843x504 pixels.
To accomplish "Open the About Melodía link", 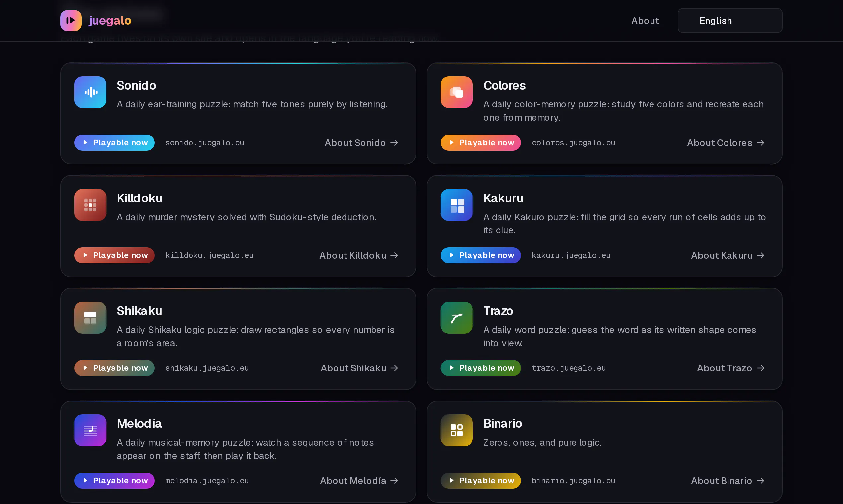I will [359, 481].
